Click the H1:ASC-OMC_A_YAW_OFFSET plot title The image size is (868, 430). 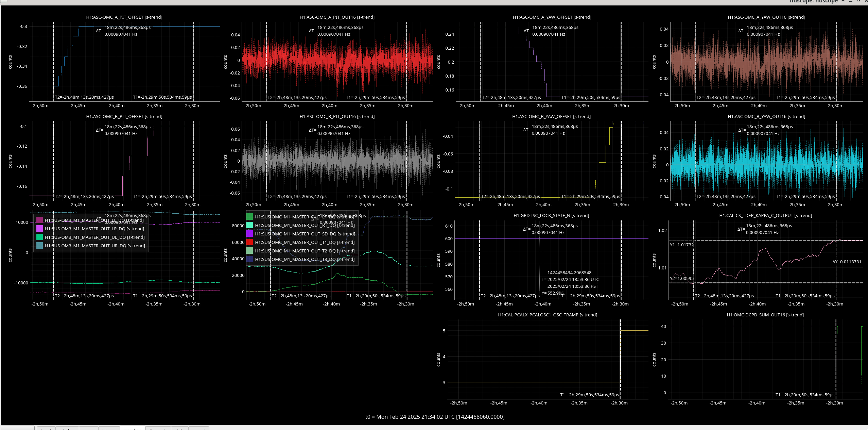pyautogui.click(x=552, y=17)
